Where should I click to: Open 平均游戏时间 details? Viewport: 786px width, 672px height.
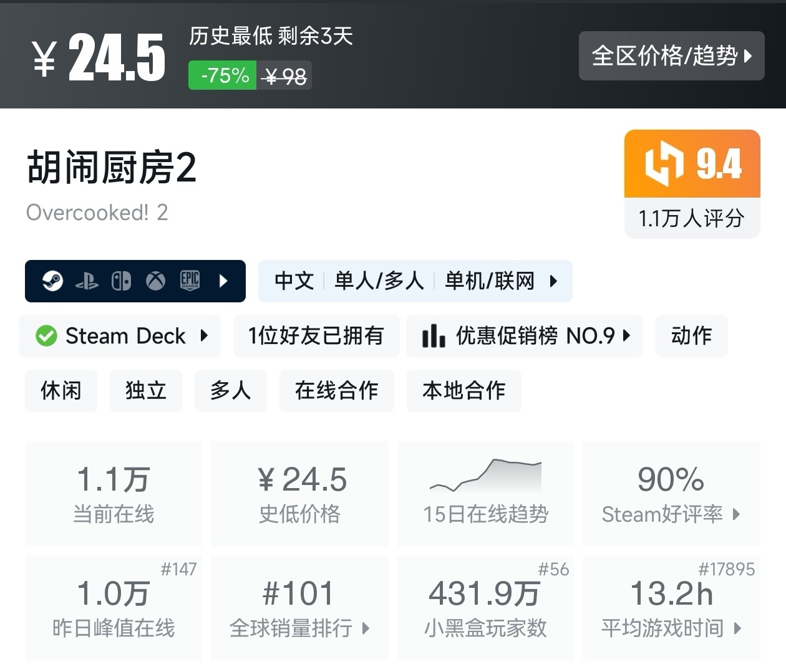[671, 628]
